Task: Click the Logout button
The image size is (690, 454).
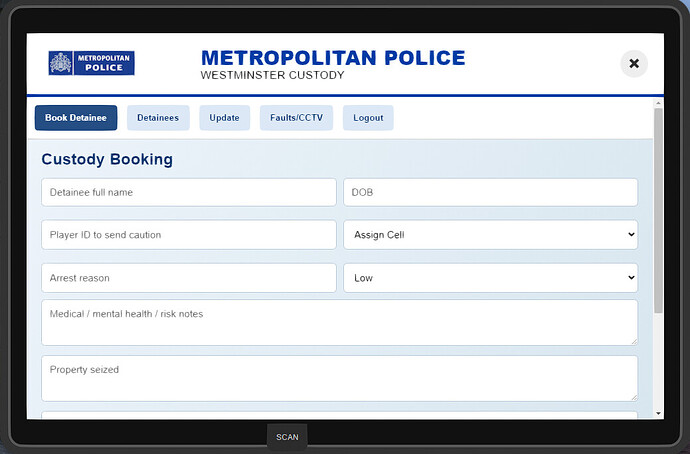Action: click(x=368, y=117)
